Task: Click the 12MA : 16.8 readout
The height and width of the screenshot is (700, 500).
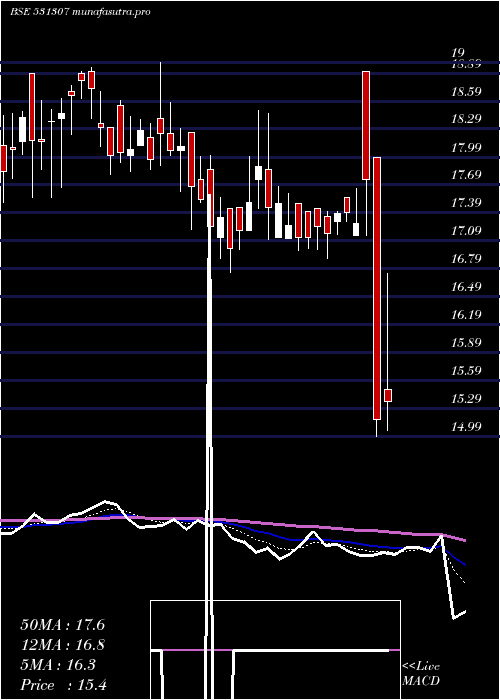Action: [x=63, y=645]
